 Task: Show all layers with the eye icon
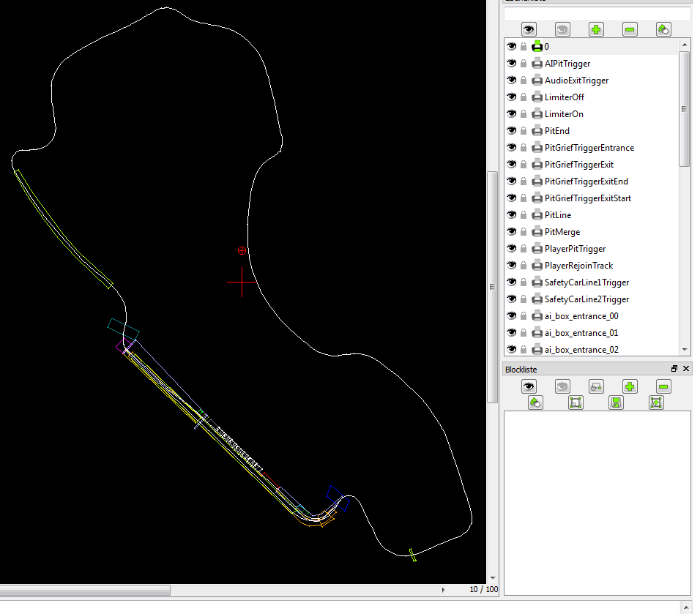(x=529, y=30)
